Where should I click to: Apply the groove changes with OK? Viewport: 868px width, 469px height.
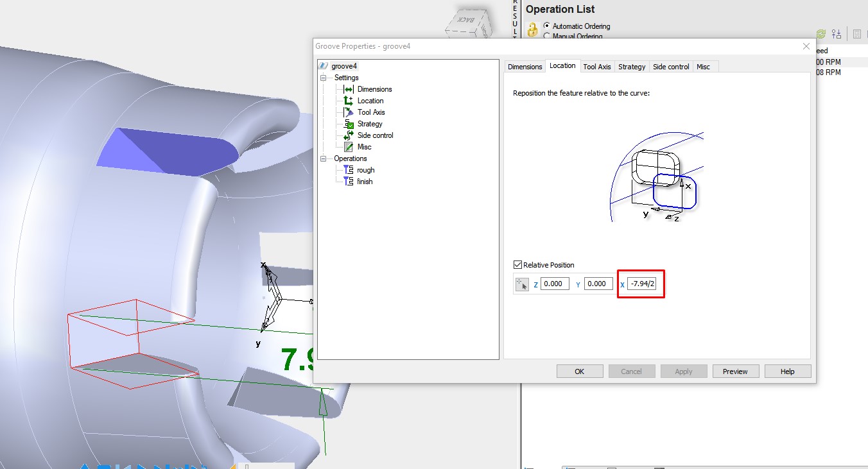pyautogui.click(x=579, y=371)
